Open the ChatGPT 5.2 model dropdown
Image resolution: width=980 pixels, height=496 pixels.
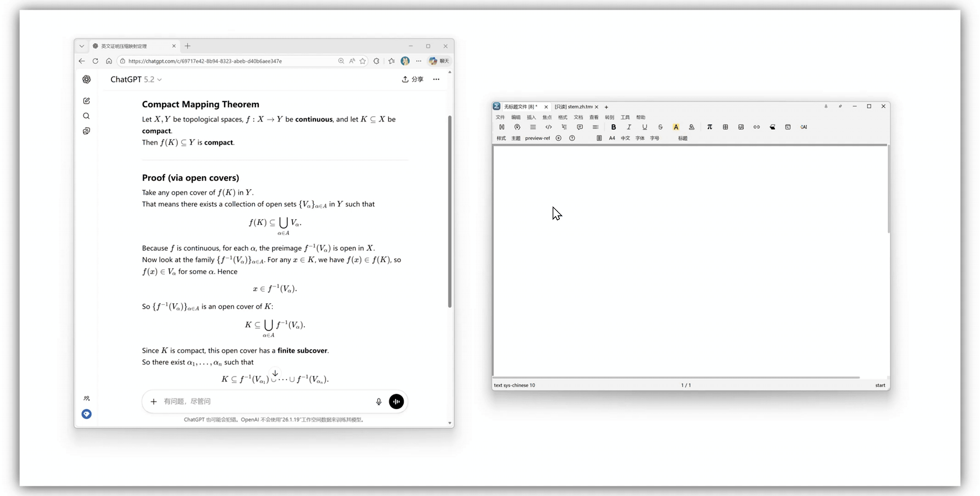pos(136,79)
